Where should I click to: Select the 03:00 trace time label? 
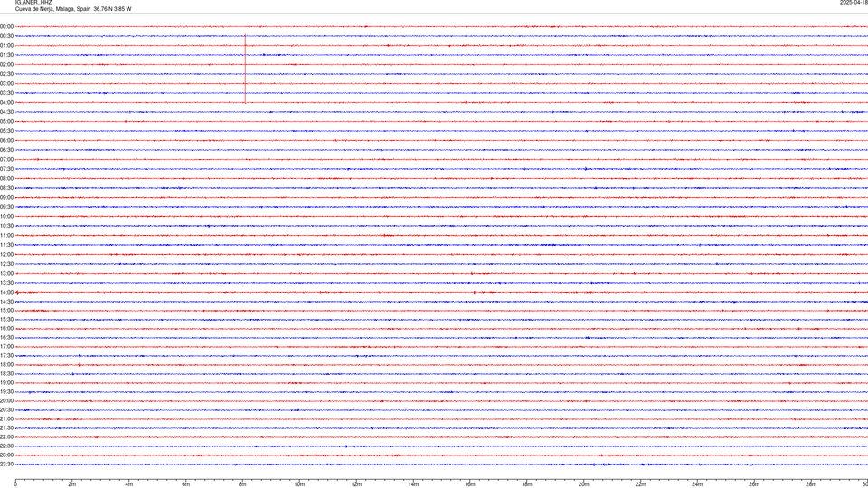[x=6, y=83]
